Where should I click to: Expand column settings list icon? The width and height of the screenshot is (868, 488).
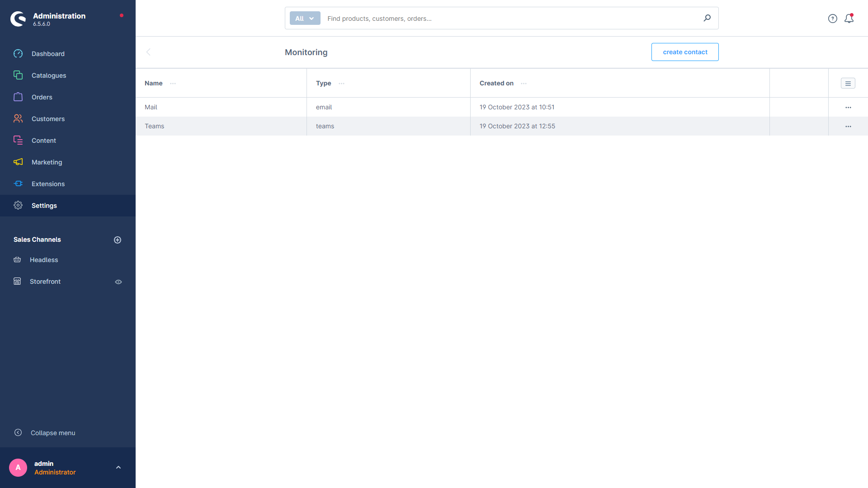[x=848, y=84]
